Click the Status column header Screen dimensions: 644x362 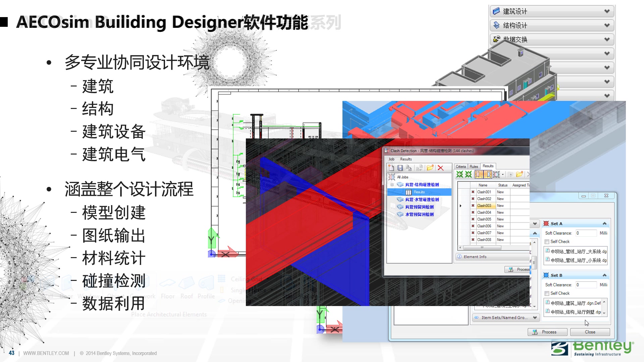[503, 185]
